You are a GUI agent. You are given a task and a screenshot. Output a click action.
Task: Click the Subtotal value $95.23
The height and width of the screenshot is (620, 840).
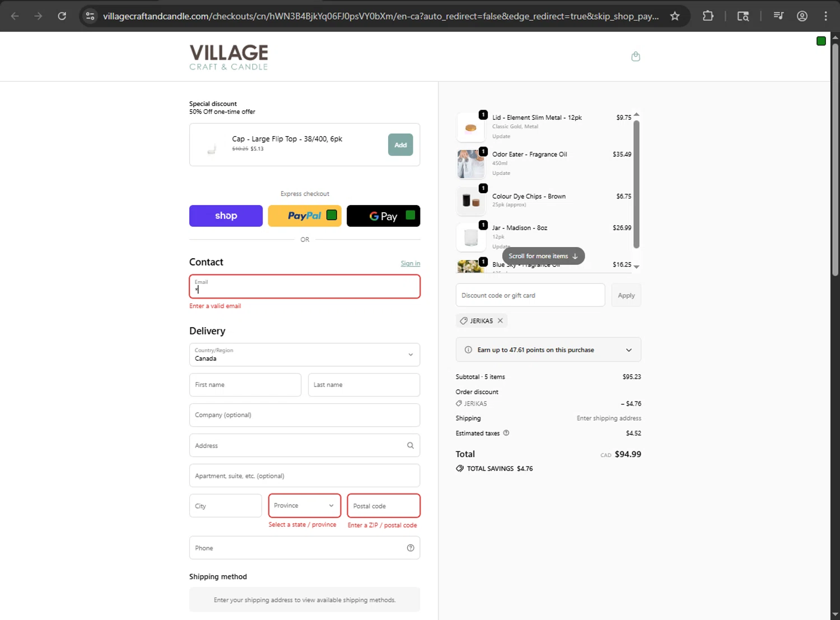pos(632,377)
